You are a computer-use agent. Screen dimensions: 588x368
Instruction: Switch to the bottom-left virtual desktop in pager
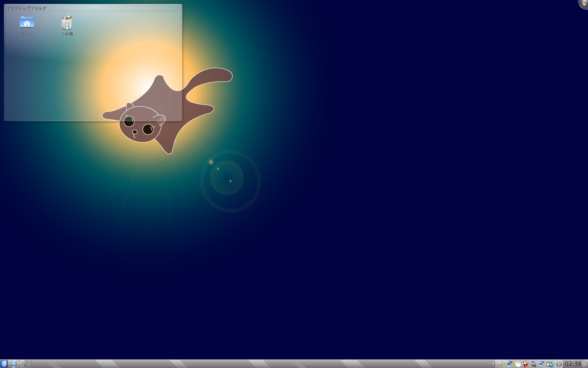(x=22, y=366)
